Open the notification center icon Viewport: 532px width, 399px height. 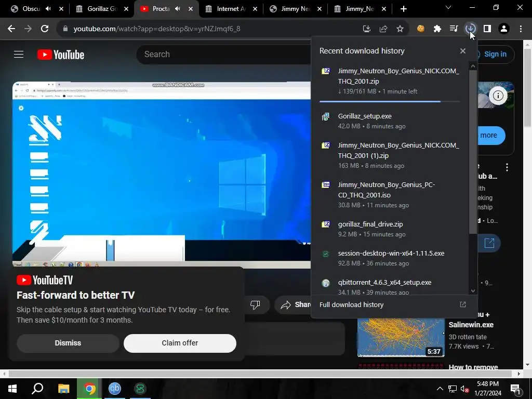point(516,389)
